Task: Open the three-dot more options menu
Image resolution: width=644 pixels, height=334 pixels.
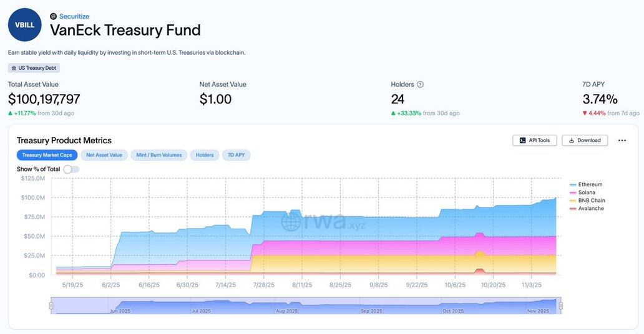Action: [x=622, y=140]
